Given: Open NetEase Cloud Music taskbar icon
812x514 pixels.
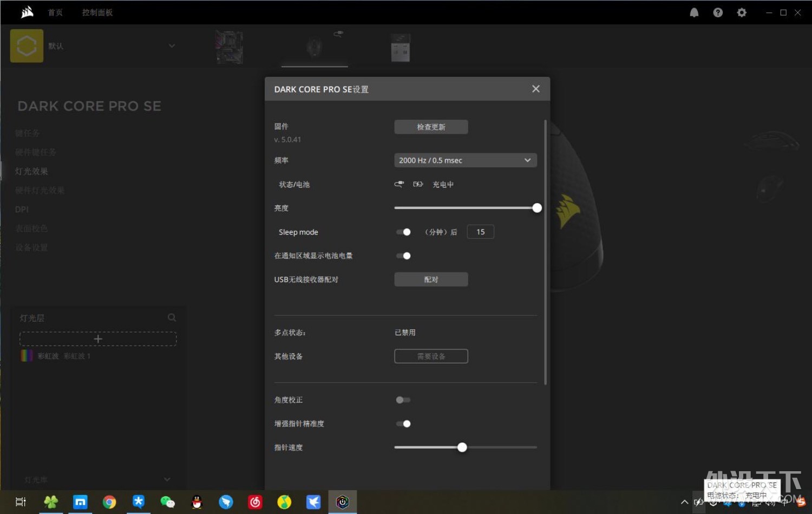Looking at the screenshot, I should click(x=255, y=502).
